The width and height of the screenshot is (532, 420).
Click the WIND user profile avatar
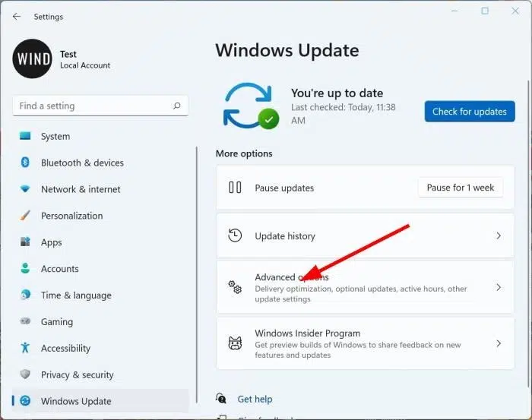pyautogui.click(x=32, y=58)
